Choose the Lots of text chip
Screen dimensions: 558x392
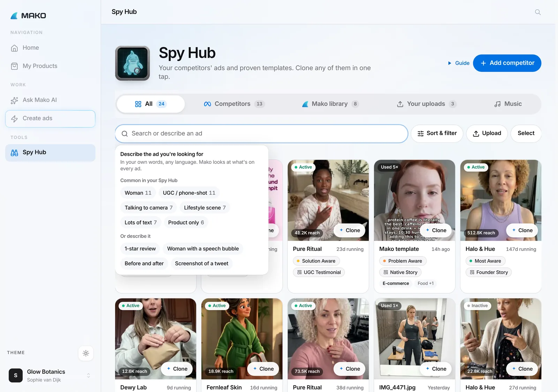pos(141,223)
